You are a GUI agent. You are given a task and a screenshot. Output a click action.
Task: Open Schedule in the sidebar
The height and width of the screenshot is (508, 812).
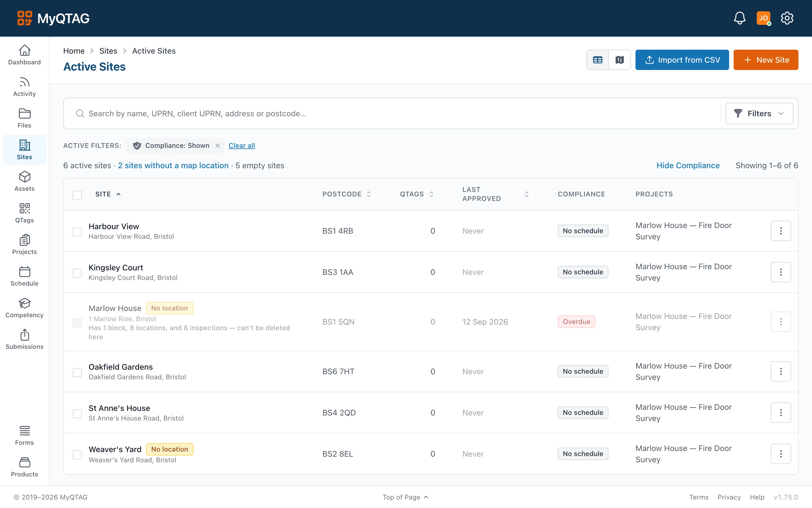click(x=25, y=276)
